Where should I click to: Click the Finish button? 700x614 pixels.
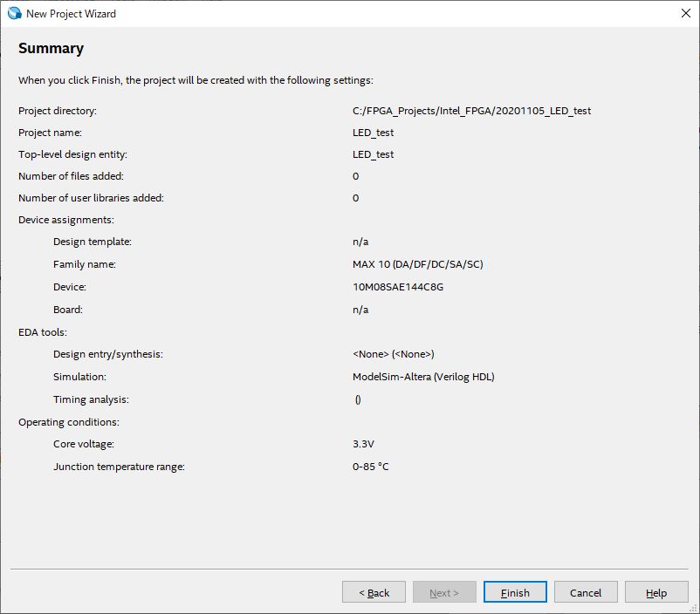click(515, 592)
